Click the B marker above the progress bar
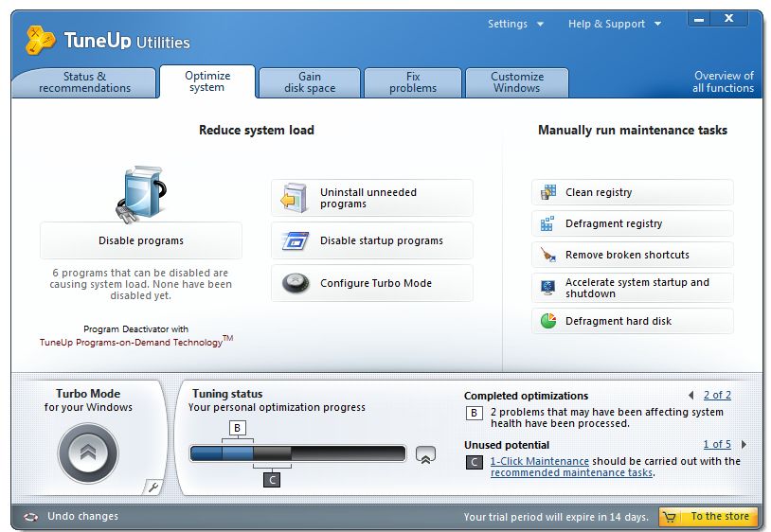Image resolution: width=771 pixels, height=532 pixels. coord(238,428)
